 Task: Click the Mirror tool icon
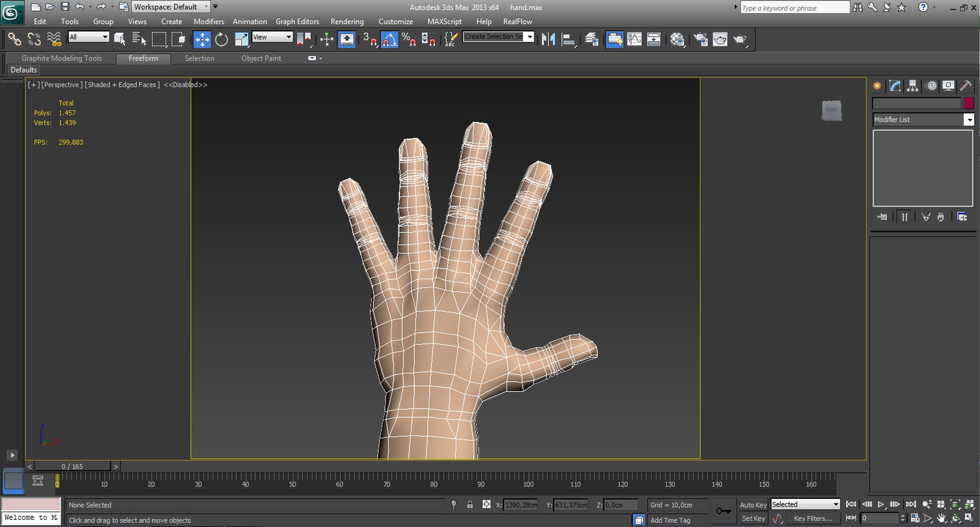click(x=549, y=39)
